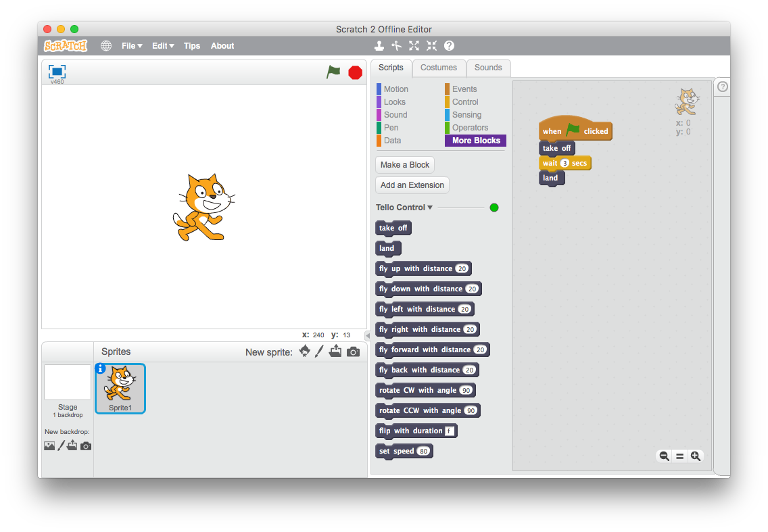Select the Delete scissors tool
Screen dimensions: 768x532
point(396,45)
